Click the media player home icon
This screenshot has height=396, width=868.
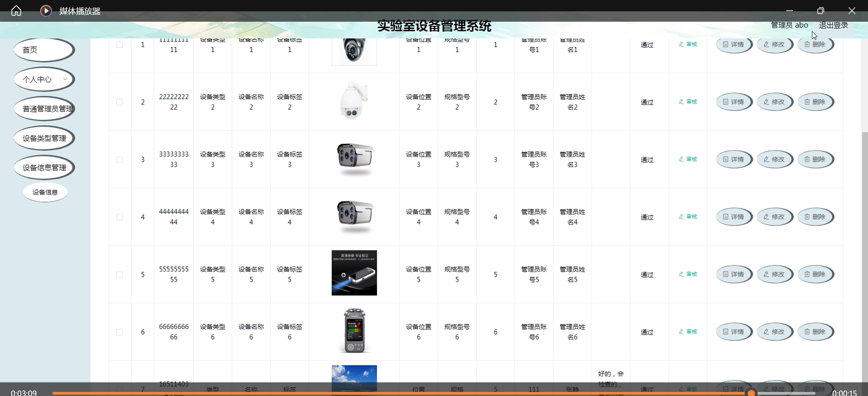tap(16, 11)
